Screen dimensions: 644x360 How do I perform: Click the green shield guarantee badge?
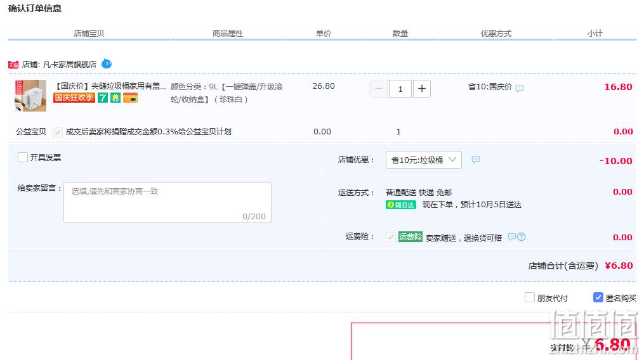click(115, 98)
